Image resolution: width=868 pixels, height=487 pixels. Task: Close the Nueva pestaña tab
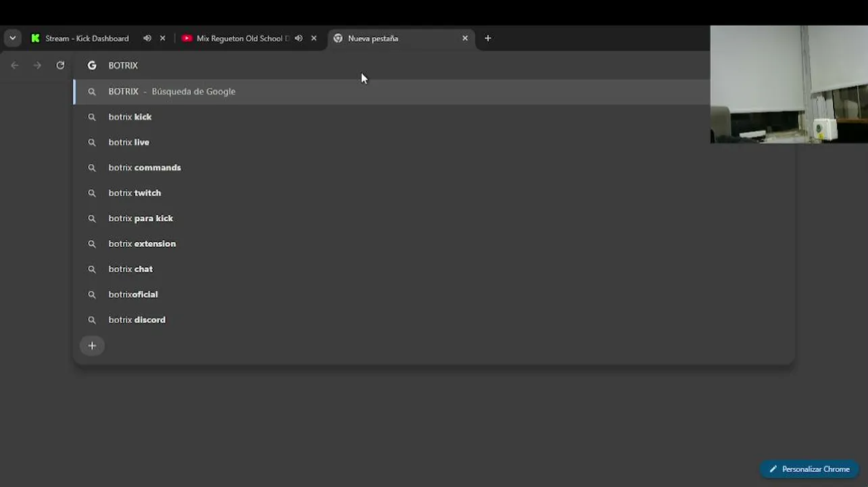click(465, 39)
